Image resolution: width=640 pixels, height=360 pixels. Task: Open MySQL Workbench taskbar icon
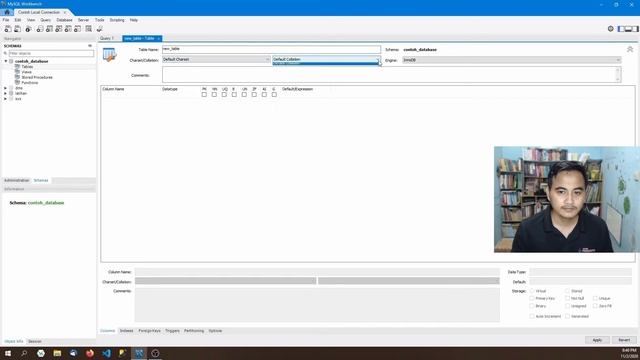pyautogui.click(x=139, y=353)
